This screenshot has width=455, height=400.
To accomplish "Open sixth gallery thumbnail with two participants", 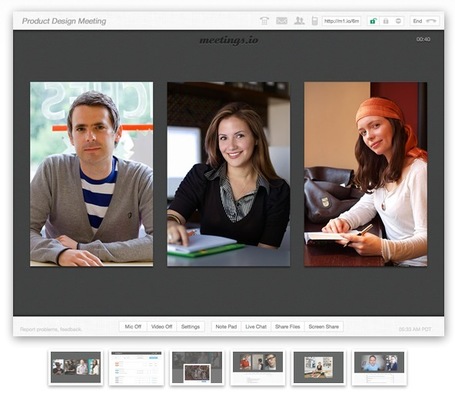I will tap(379, 367).
